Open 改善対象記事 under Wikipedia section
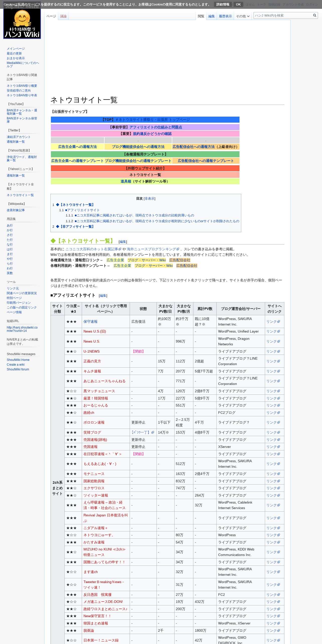322x644 pixels. click(x=16, y=210)
